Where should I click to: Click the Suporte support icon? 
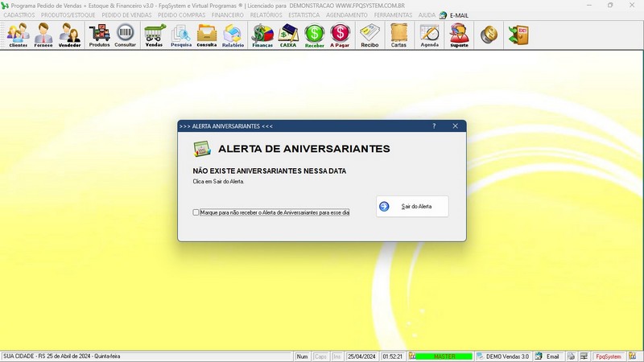459,35
